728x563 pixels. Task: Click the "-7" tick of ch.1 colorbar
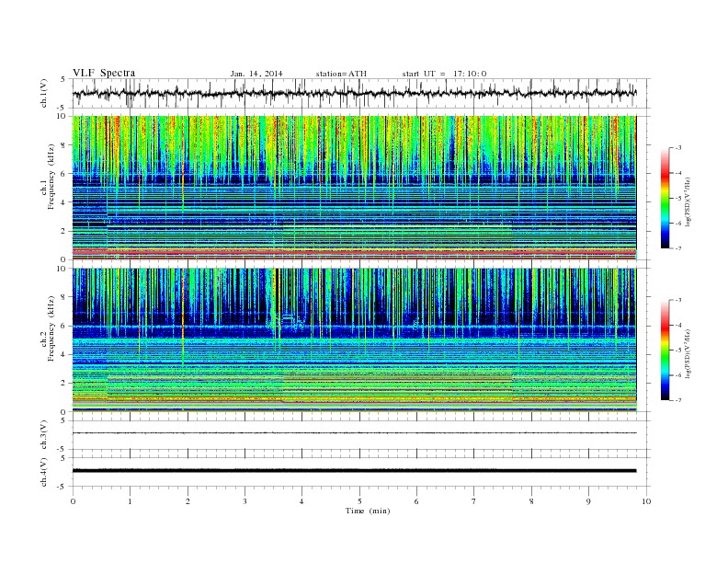pyautogui.click(x=677, y=248)
